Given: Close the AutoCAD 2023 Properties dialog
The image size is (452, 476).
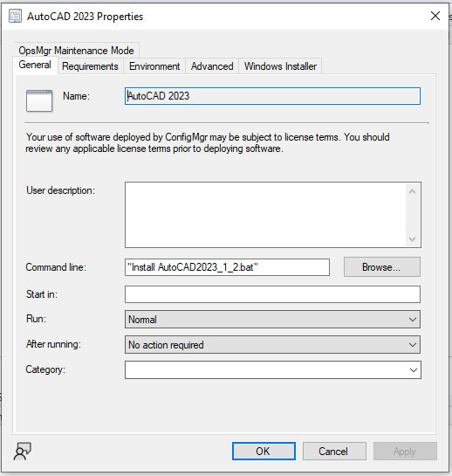Looking at the screenshot, I should (435, 16).
